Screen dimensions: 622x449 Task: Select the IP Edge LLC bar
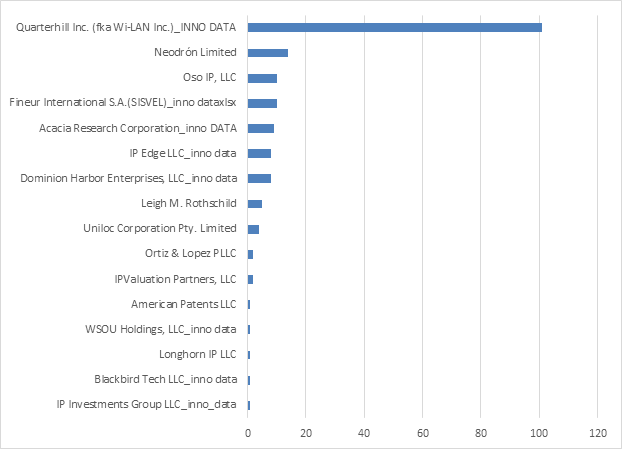point(259,154)
